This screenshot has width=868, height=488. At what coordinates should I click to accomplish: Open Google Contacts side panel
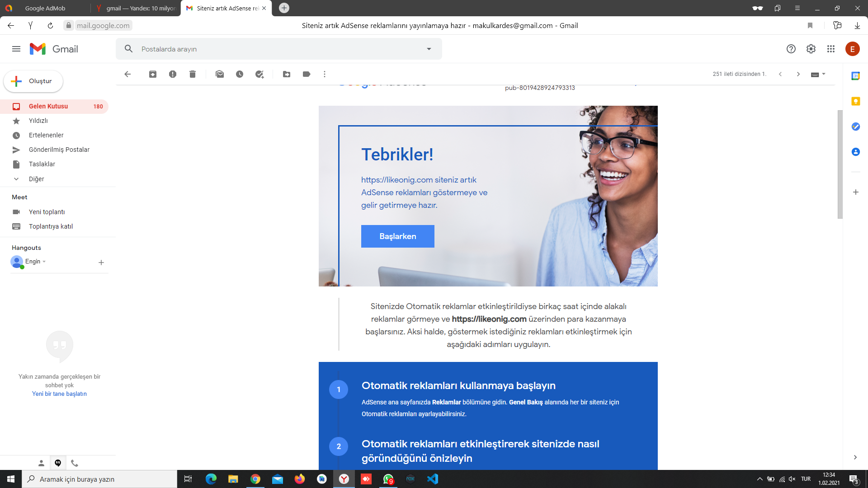point(856,152)
